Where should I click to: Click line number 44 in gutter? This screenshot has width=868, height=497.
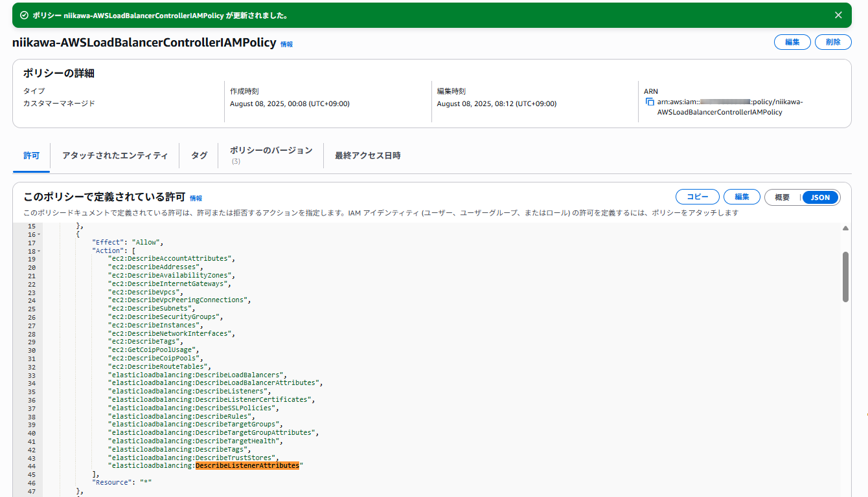(32, 467)
